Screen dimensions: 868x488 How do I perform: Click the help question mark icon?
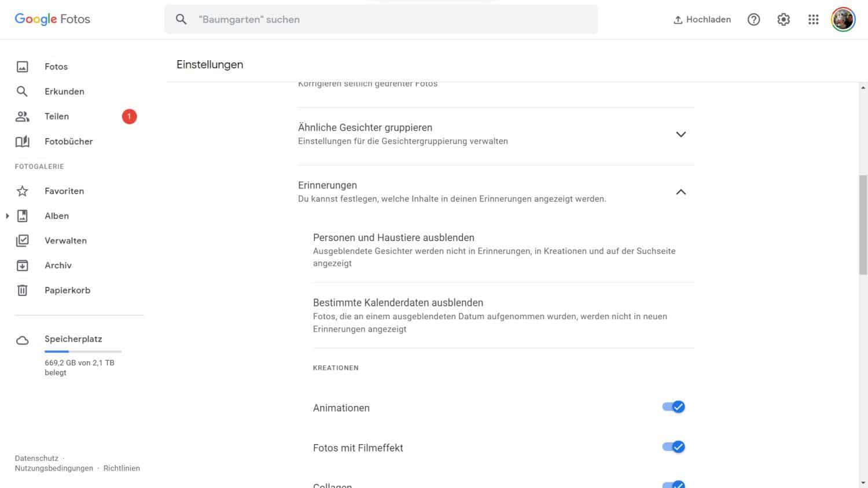pos(753,20)
